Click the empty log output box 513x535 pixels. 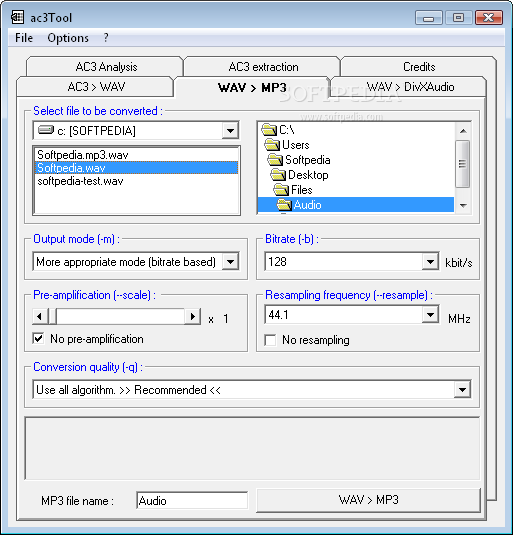click(252, 448)
